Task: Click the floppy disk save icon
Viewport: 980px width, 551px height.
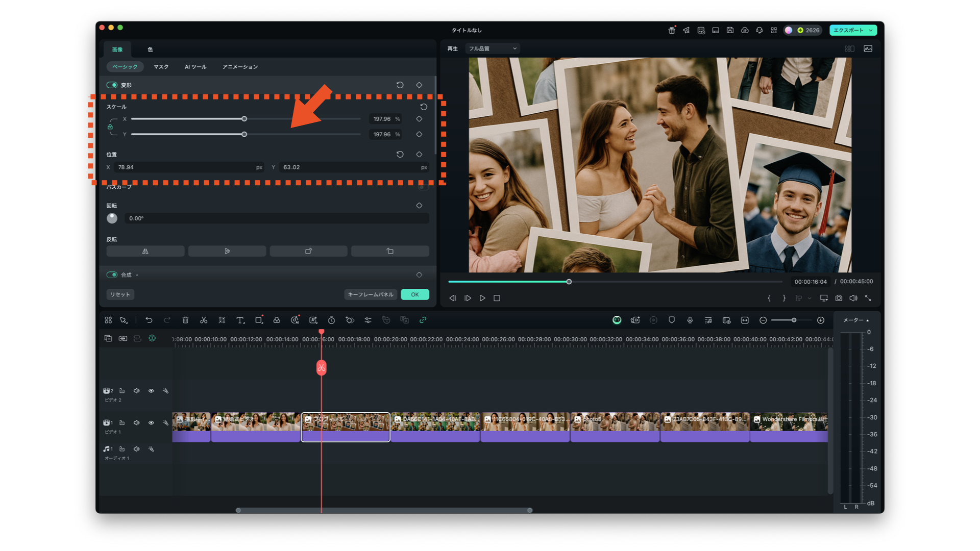Action: click(x=730, y=30)
